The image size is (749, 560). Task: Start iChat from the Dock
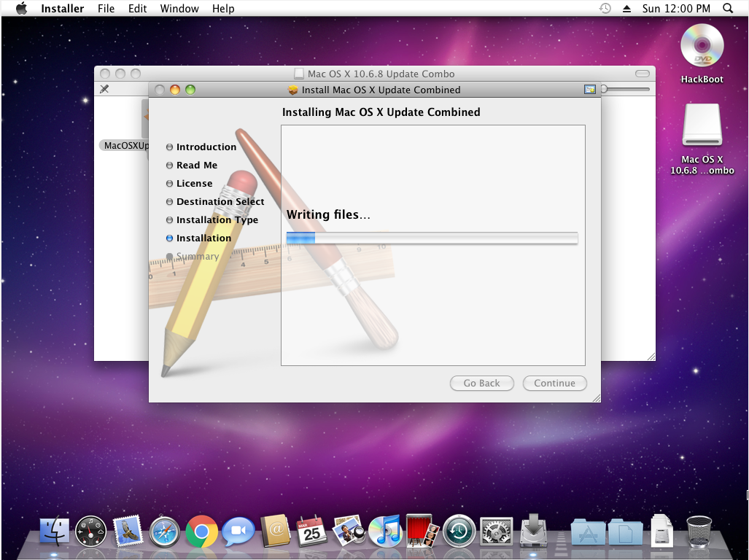click(238, 532)
